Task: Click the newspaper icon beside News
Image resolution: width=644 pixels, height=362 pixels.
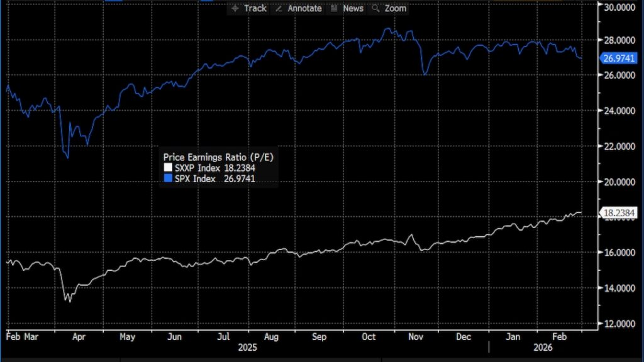Action: pyautogui.click(x=333, y=8)
